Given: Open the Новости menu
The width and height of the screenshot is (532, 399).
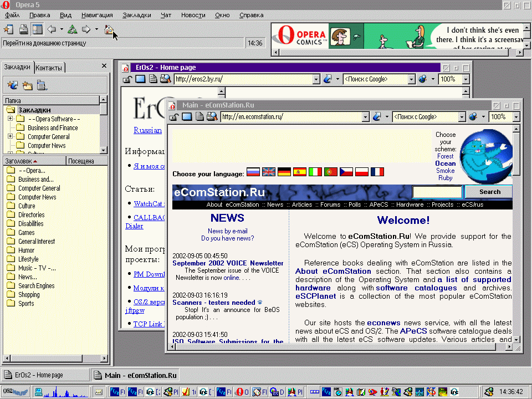Looking at the screenshot, I should click(193, 15).
